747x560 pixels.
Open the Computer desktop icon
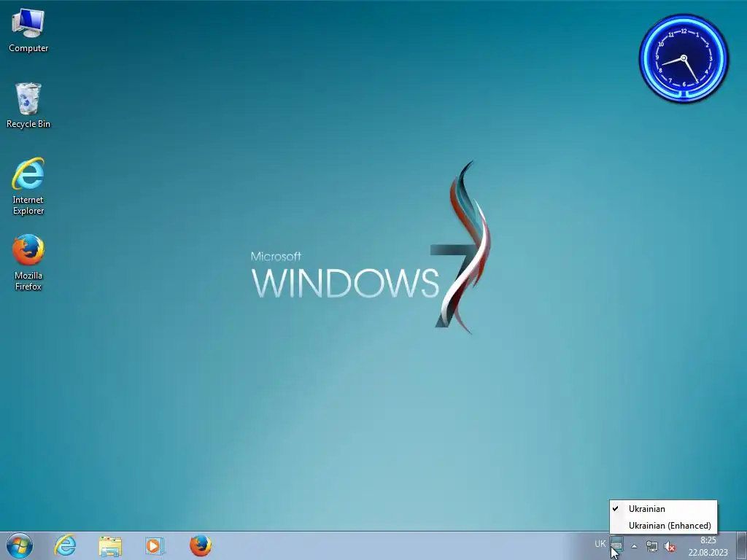point(28,31)
